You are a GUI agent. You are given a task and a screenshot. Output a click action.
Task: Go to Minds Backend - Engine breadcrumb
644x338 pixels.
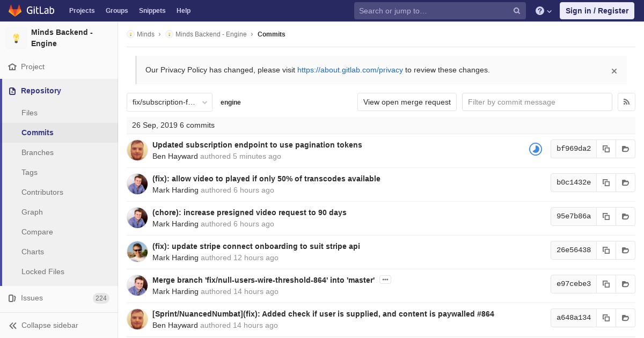211,34
